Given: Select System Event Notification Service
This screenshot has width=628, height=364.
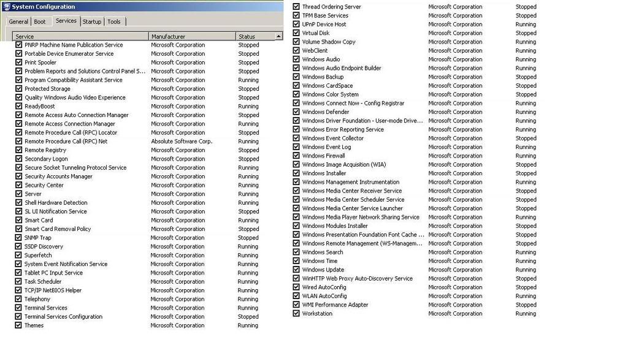Looking at the screenshot, I should point(66,264).
